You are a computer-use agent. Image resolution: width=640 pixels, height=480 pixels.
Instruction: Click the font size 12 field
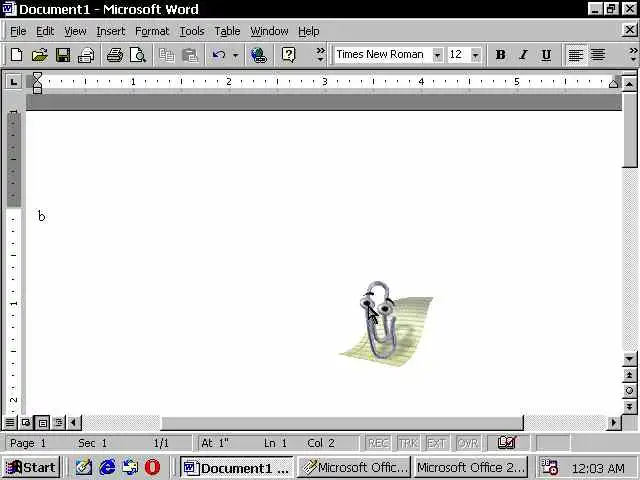pyautogui.click(x=458, y=54)
